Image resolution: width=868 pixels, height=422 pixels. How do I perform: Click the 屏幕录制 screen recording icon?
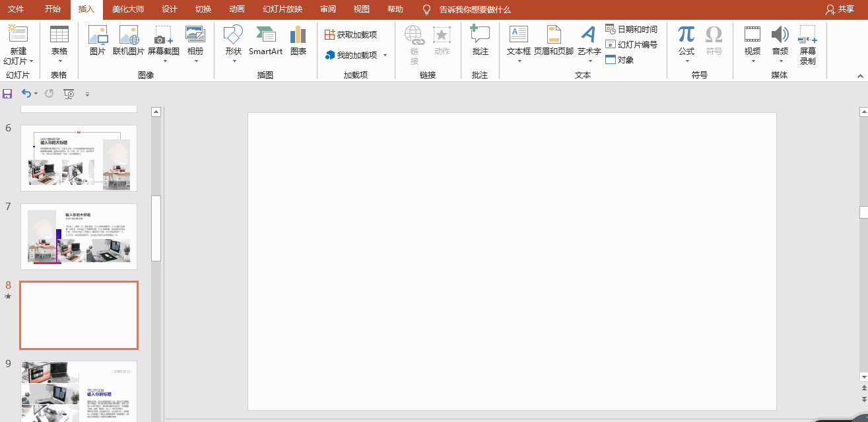807,45
